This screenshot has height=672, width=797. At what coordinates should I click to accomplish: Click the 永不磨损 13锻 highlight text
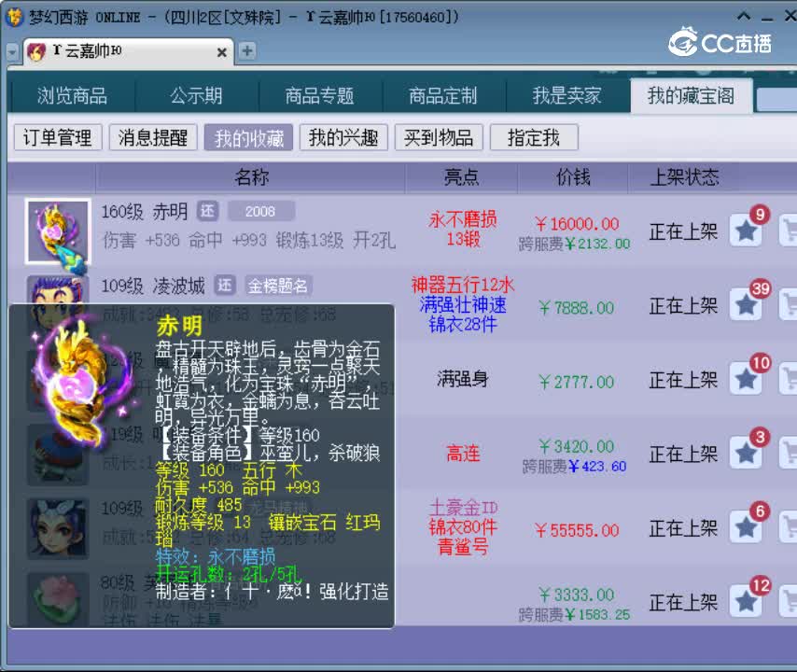pyautogui.click(x=463, y=229)
